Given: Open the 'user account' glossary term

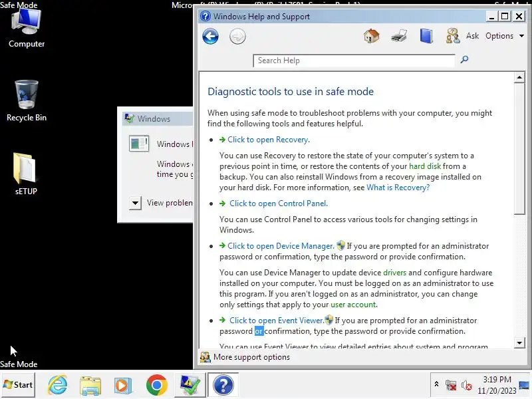Looking at the screenshot, I should pyautogui.click(x=353, y=305).
